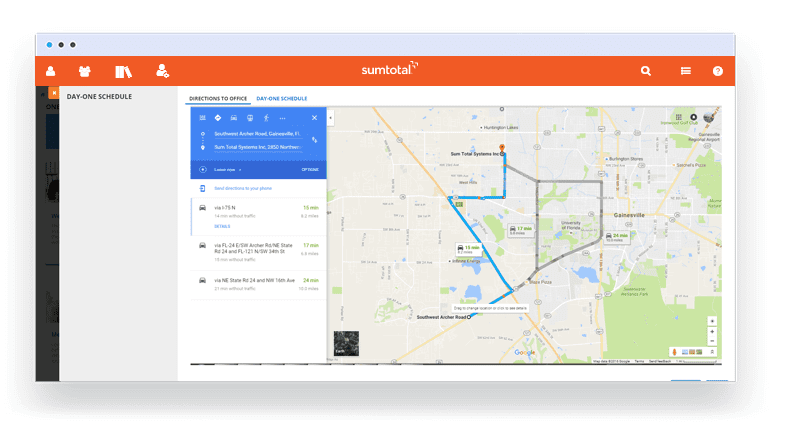
Task: Expand the imagery strip with chevron arrows
Action: [x=712, y=352]
